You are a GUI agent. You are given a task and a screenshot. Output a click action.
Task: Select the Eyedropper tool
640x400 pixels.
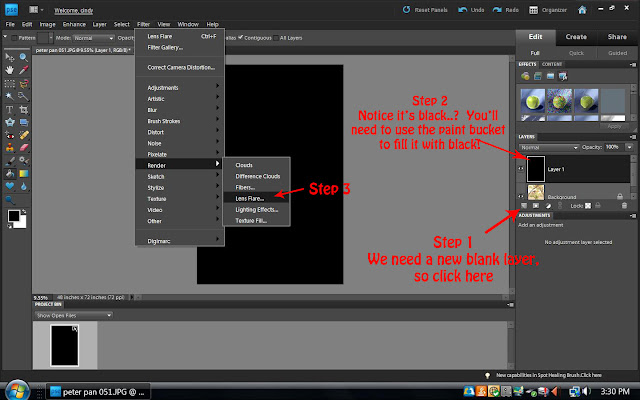point(24,70)
